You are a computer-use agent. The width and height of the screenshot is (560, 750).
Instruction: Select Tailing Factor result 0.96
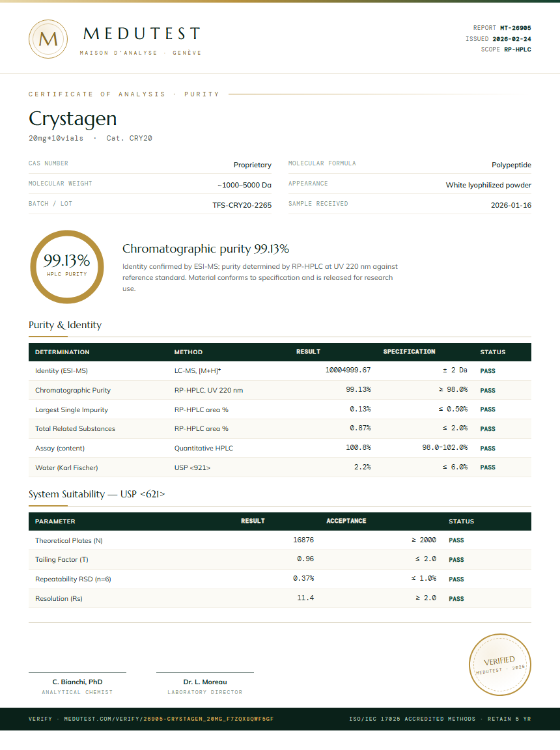click(305, 559)
